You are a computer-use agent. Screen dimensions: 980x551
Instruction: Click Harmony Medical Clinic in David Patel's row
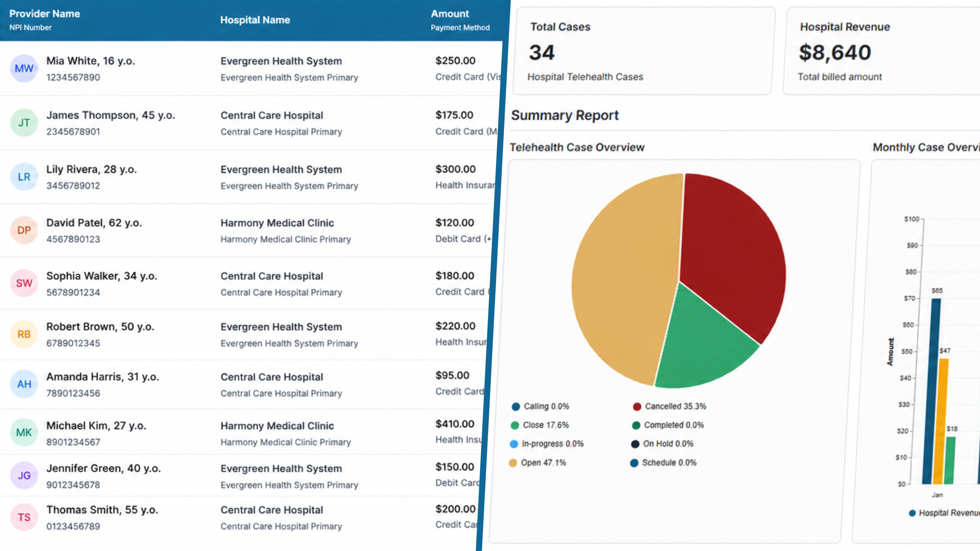click(277, 223)
